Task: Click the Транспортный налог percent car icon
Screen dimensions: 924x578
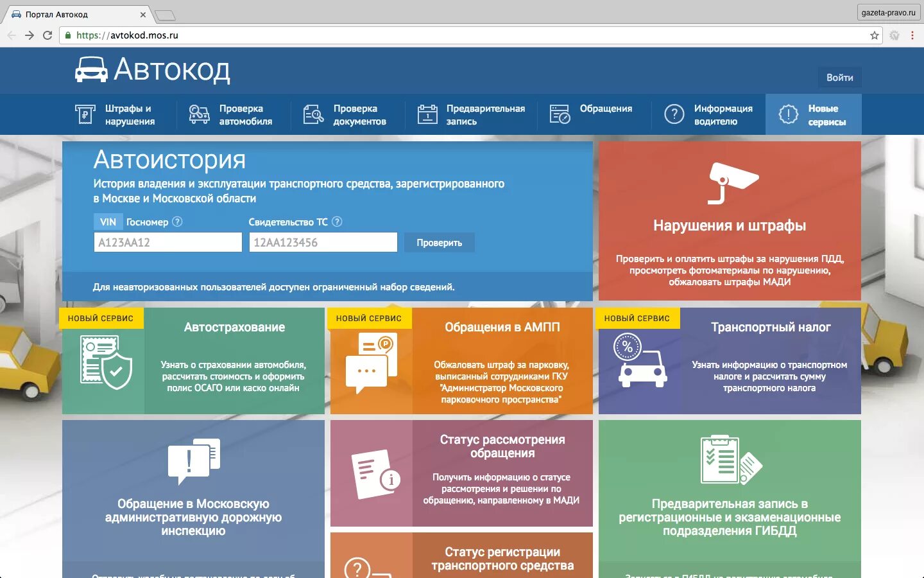Action: coord(640,360)
